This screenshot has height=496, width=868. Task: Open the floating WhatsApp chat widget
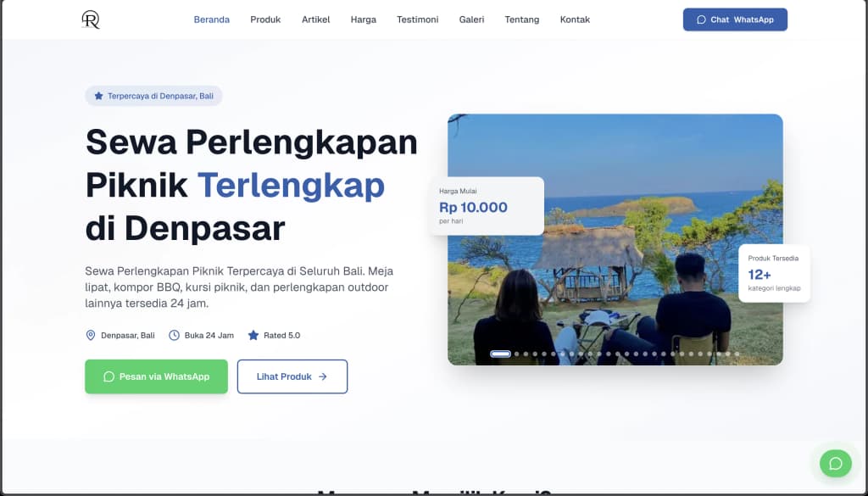click(x=835, y=464)
